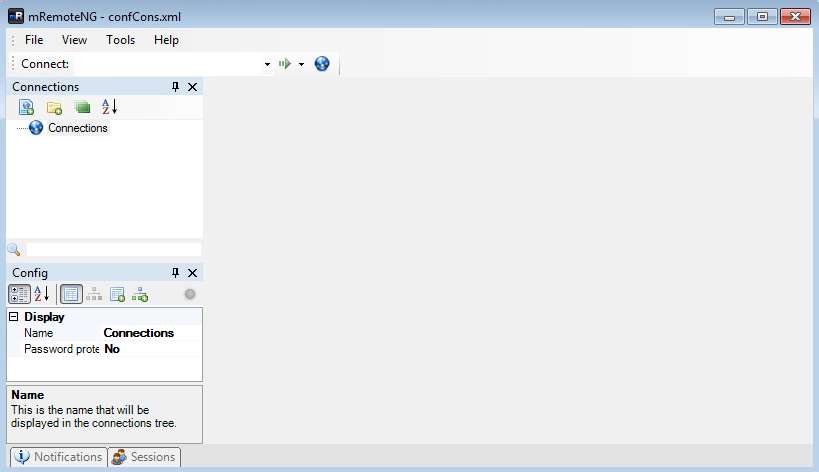Close the mRemoteNG window
The height and width of the screenshot is (472, 819).
click(x=795, y=17)
